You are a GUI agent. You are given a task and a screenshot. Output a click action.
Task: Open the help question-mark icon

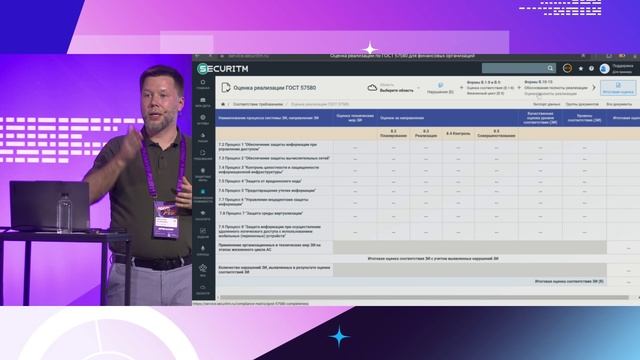pos(591,69)
